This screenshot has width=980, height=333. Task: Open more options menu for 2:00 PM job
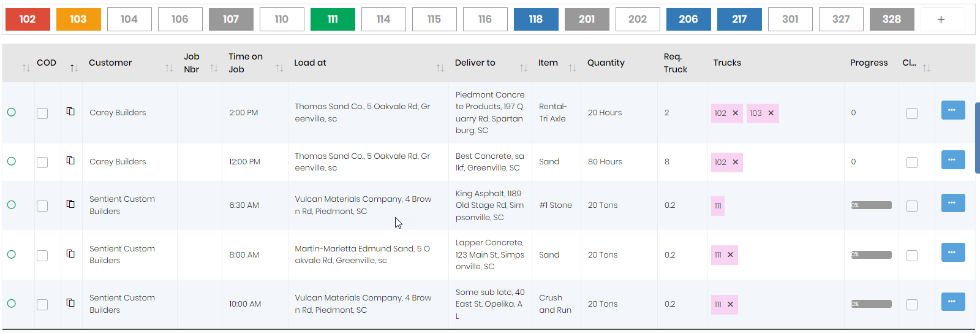pos(952,110)
